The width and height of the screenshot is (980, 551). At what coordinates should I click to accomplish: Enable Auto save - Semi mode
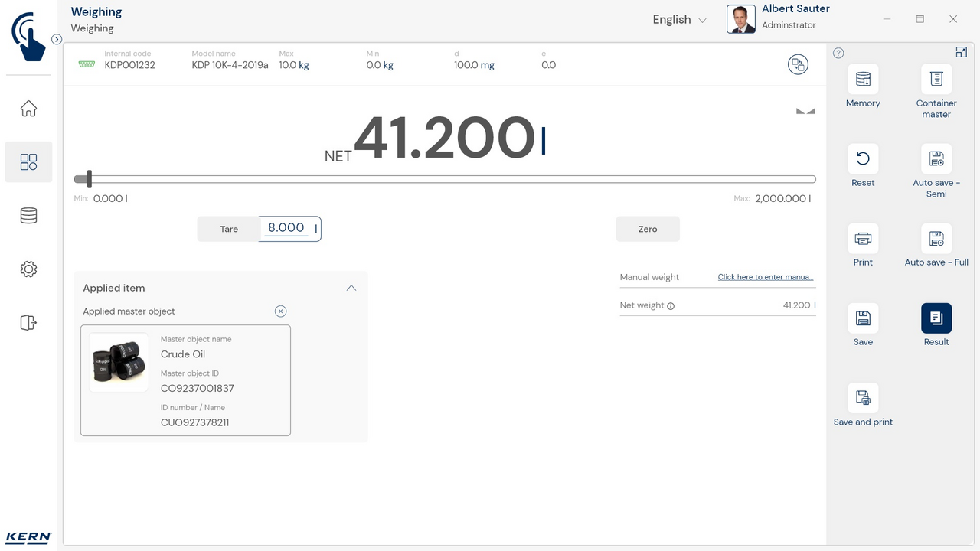tap(936, 159)
